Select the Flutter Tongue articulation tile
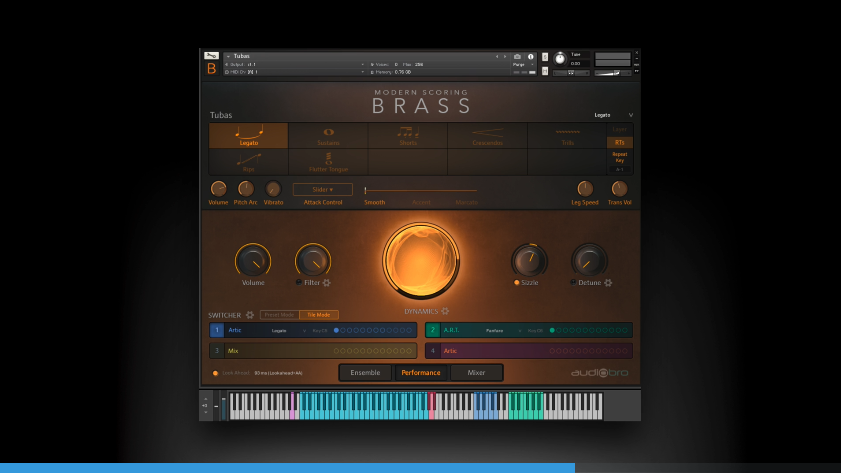This screenshot has width=841, height=473. [328, 162]
